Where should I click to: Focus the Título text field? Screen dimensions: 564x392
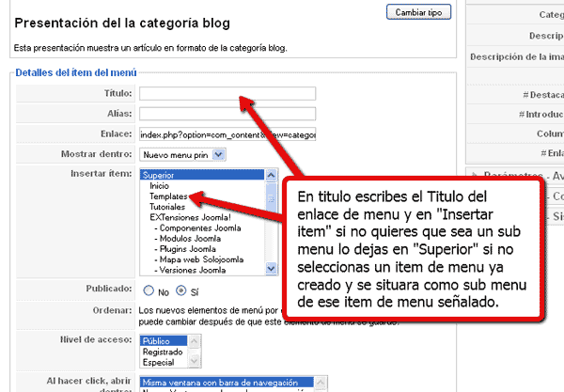click(227, 93)
